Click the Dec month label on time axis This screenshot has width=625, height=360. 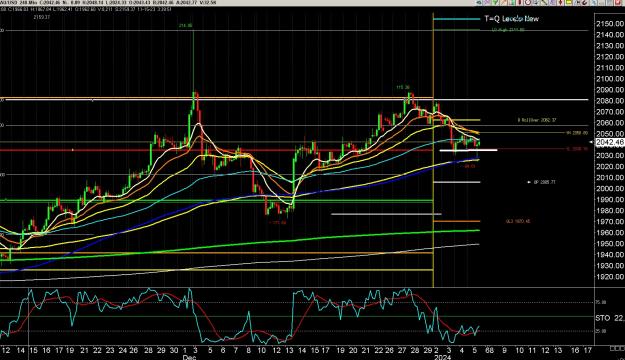point(190,357)
